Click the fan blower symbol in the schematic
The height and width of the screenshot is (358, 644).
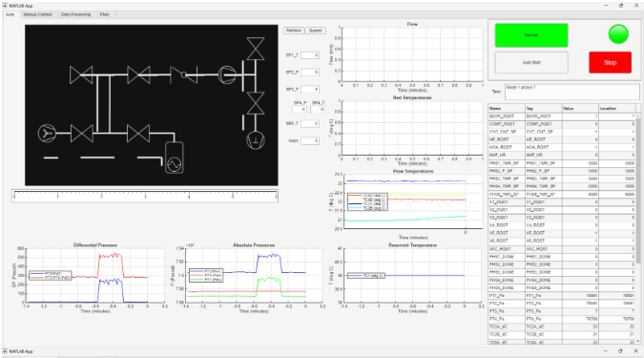click(x=47, y=133)
